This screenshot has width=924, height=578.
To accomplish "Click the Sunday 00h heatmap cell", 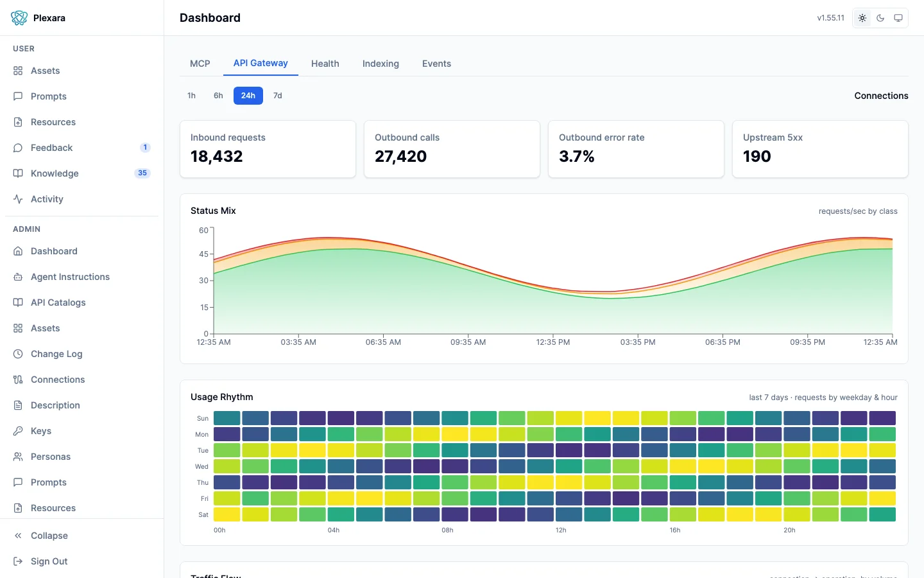I will [227, 418].
